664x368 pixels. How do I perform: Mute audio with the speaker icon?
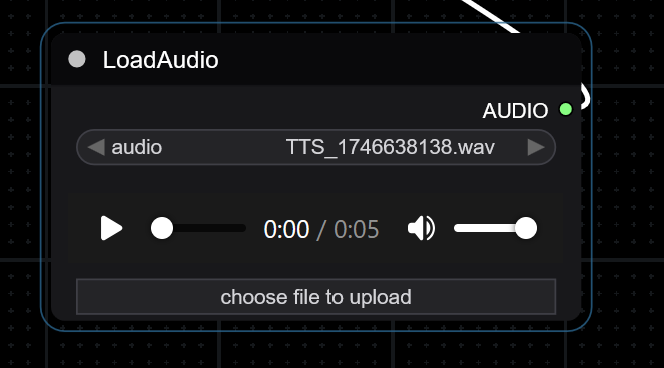421,228
